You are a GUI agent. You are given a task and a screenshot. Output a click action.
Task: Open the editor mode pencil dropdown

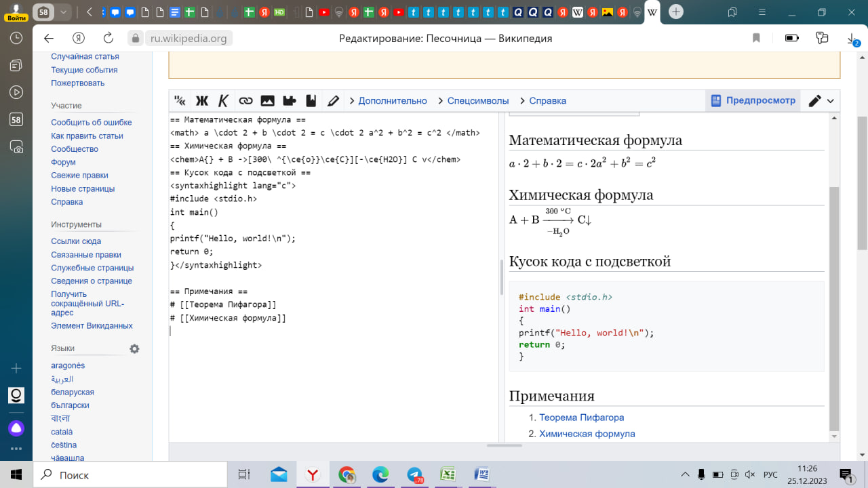[821, 101]
